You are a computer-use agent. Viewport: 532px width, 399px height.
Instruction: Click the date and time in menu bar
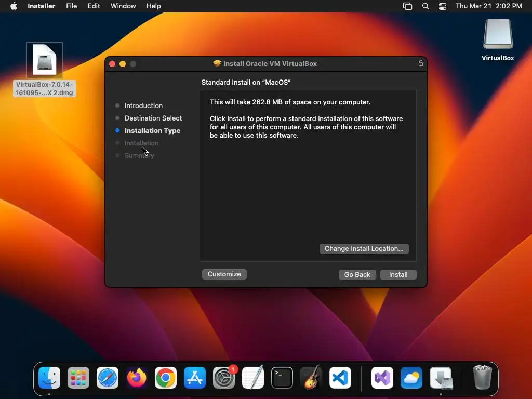click(x=488, y=6)
